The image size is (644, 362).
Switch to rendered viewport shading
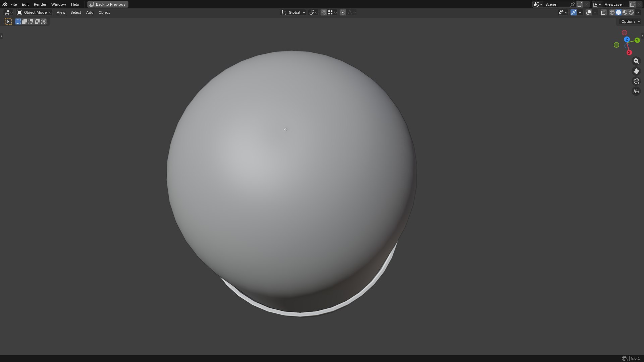click(x=631, y=12)
